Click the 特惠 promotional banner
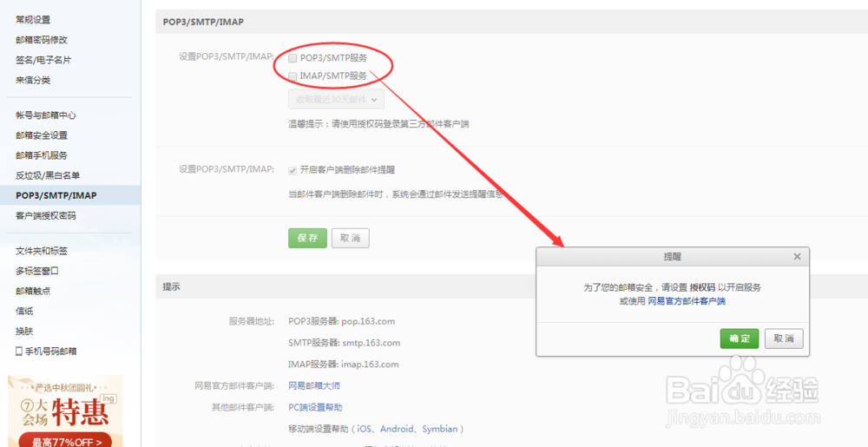 [x=65, y=411]
